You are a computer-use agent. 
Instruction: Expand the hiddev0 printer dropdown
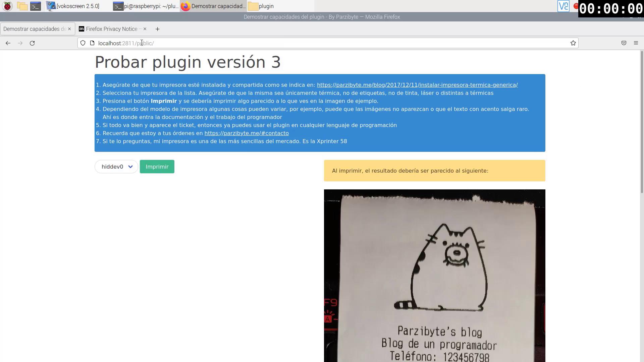pyautogui.click(x=116, y=167)
